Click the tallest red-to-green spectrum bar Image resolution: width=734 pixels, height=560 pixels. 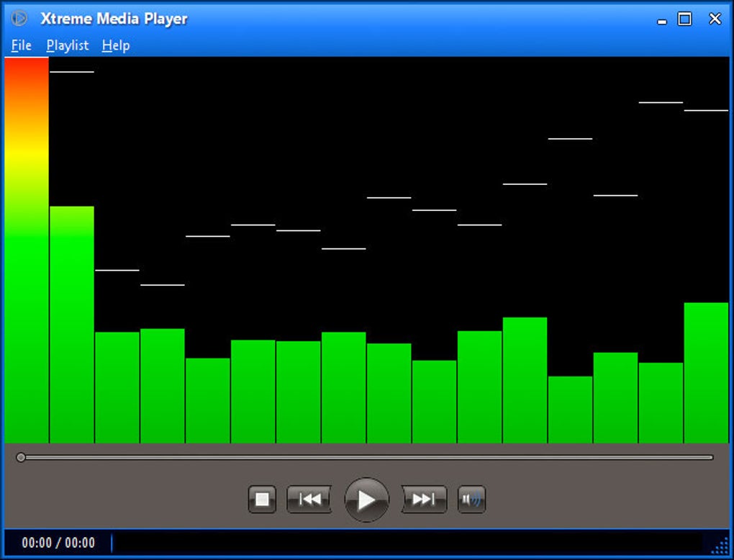pyautogui.click(x=27, y=250)
